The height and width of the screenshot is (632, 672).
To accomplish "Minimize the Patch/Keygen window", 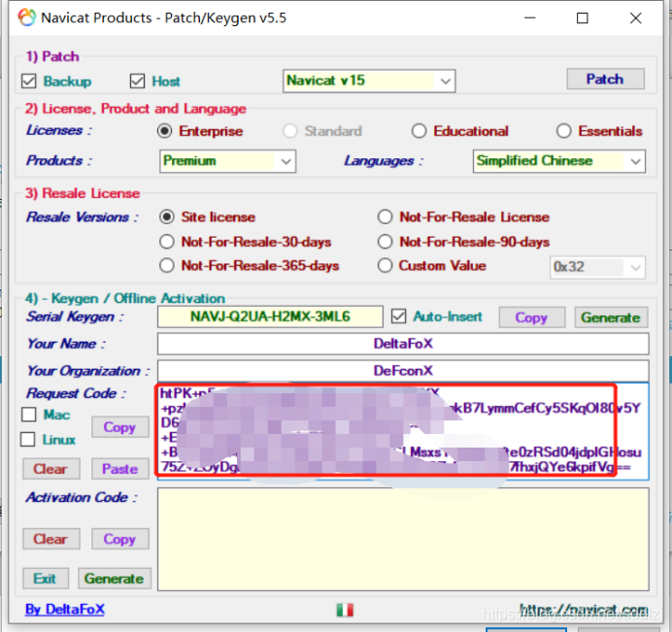I will [530, 18].
